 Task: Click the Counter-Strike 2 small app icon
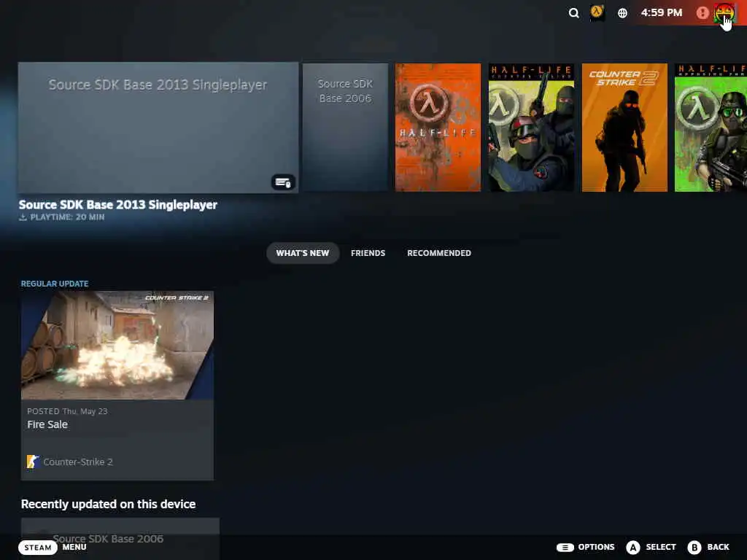click(32, 462)
